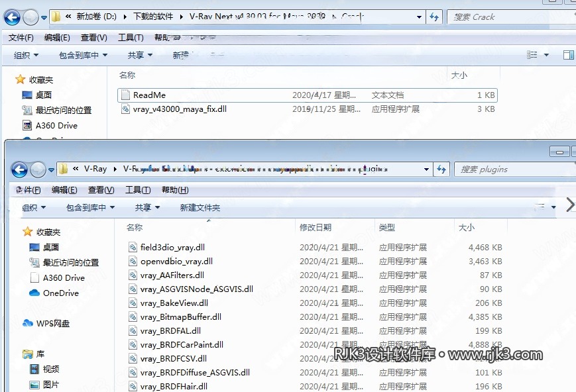Click WPS网盘 cloud icon in sidebar
The height and width of the screenshot is (392, 576).
click(x=28, y=323)
